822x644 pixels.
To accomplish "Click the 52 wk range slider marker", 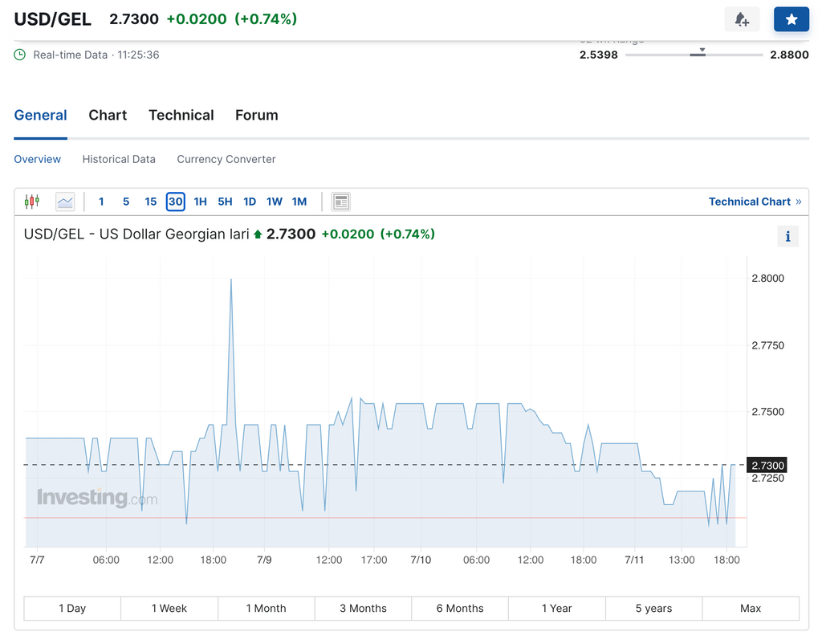I will tap(702, 51).
